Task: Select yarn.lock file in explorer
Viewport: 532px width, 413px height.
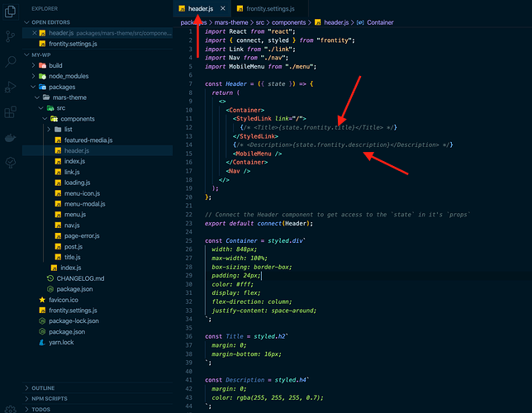Action: pos(62,342)
